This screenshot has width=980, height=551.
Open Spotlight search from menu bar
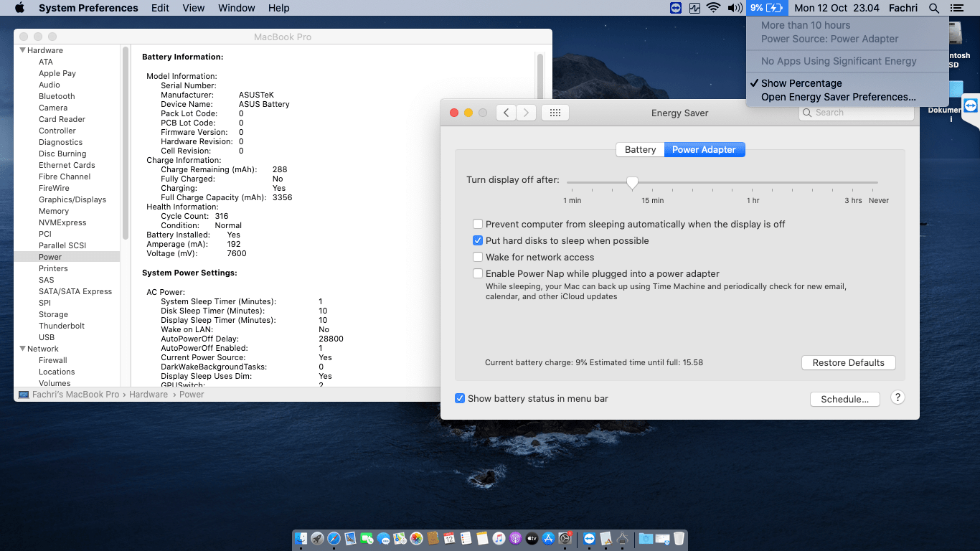tap(933, 8)
